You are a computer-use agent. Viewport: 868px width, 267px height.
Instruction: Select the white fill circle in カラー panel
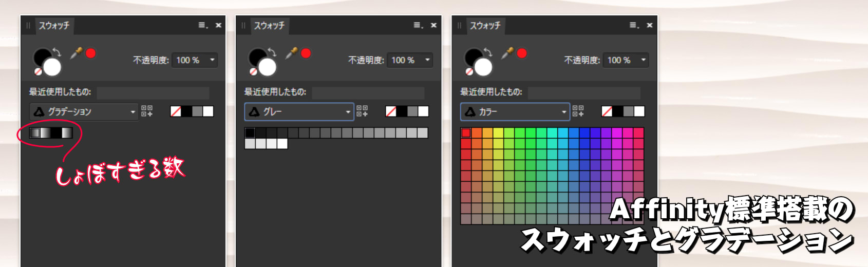click(483, 67)
